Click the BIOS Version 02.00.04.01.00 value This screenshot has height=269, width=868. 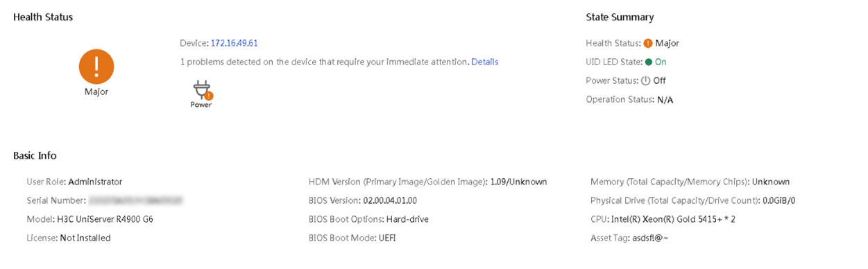click(x=390, y=200)
